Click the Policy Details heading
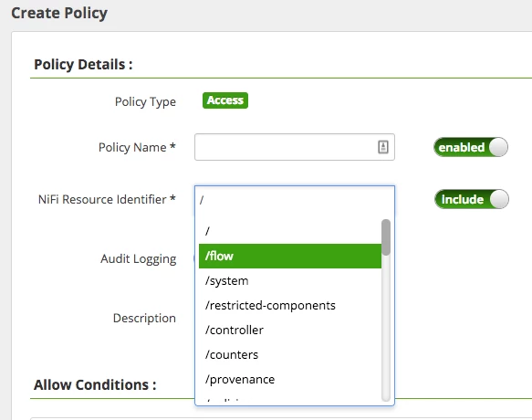Screen dimensions: 532x420 coord(83,65)
